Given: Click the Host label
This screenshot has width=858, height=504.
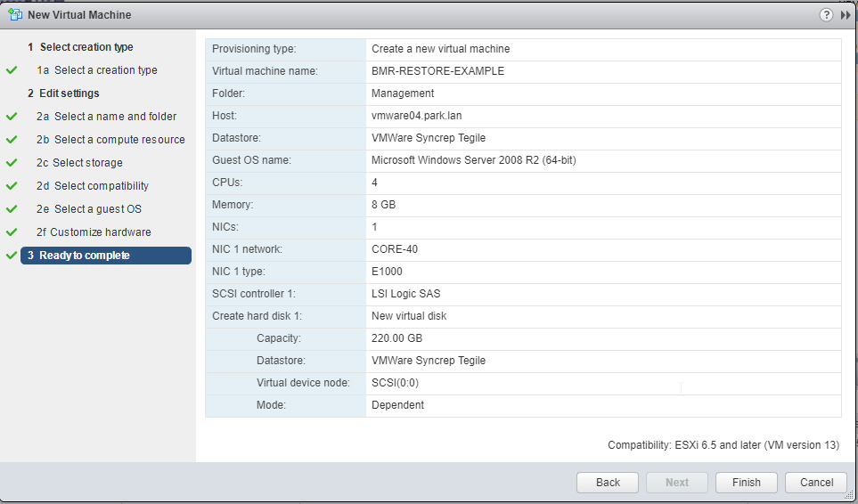Looking at the screenshot, I should (x=225, y=116).
